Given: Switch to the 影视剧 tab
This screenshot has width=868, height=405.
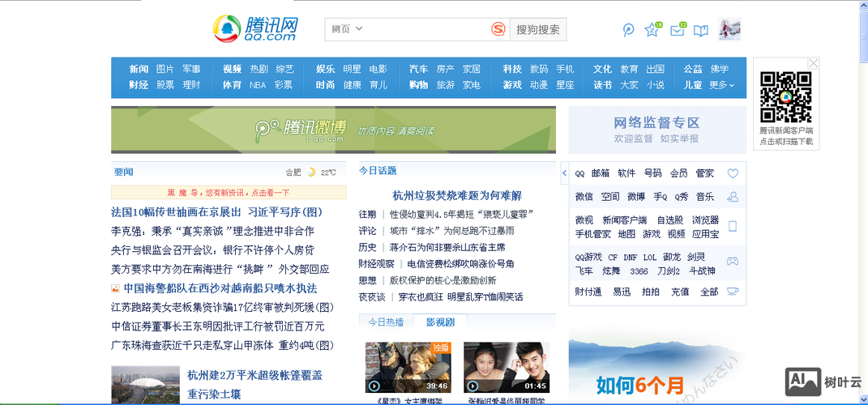Looking at the screenshot, I should [x=440, y=322].
